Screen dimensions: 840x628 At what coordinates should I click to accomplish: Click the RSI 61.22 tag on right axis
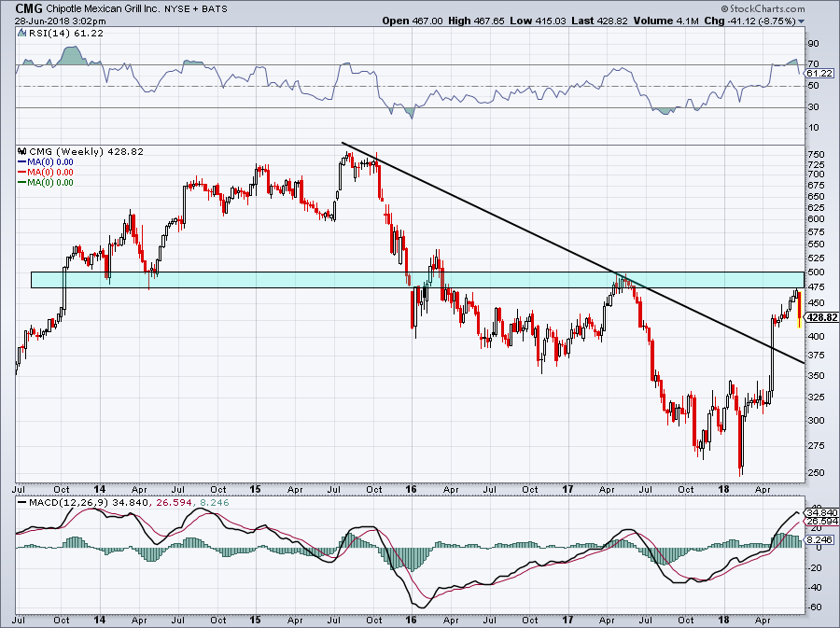pyautogui.click(x=820, y=74)
